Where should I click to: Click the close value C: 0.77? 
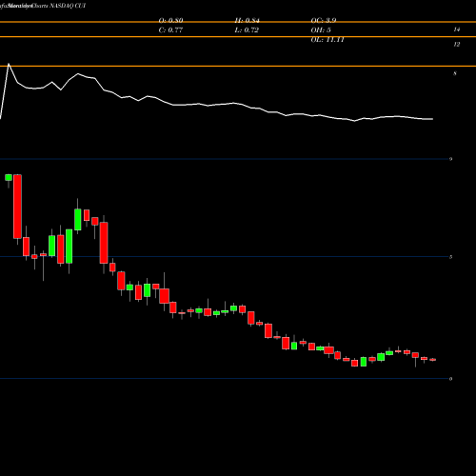click(x=170, y=30)
